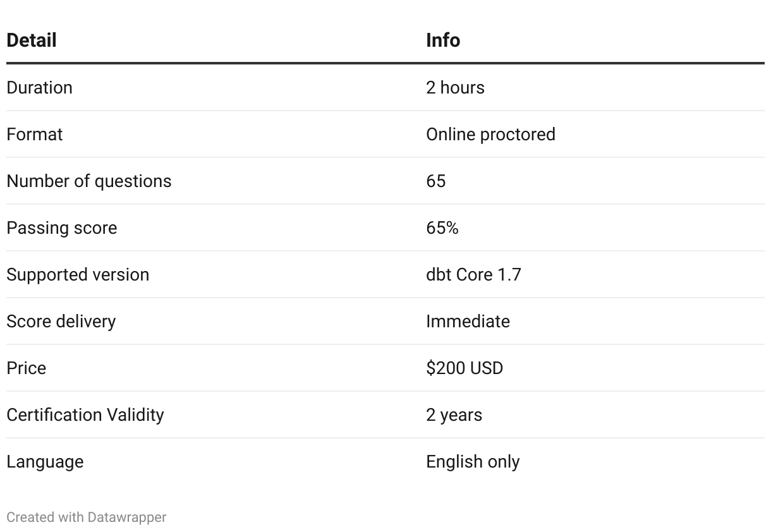The height and width of the screenshot is (532, 771).
Task: Click the Immediate value
Action: (x=468, y=321)
